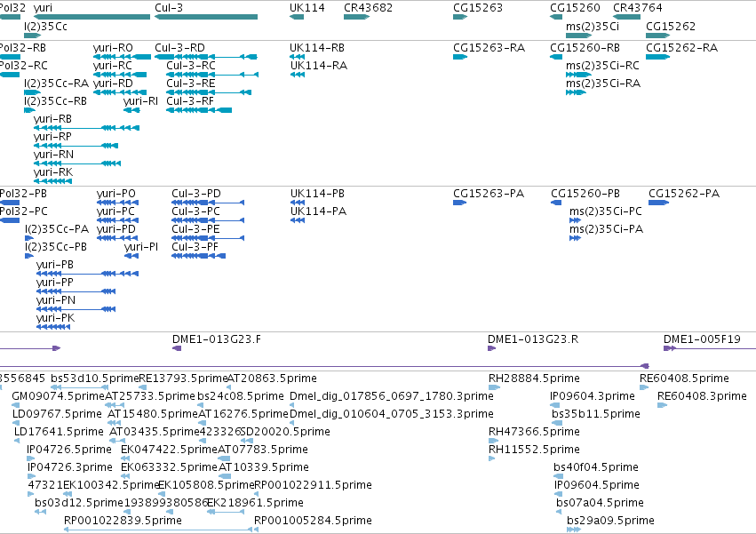Click the yuri-RK transcript label

click(53, 172)
